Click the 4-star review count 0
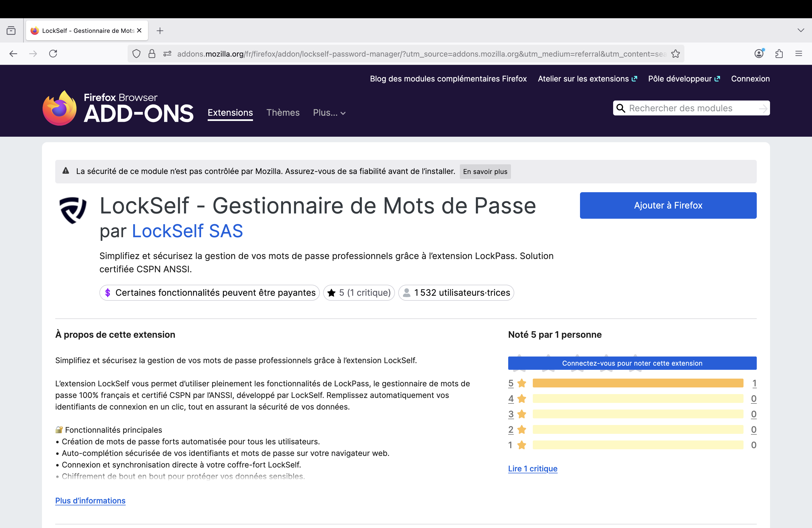 [x=754, y=399]
